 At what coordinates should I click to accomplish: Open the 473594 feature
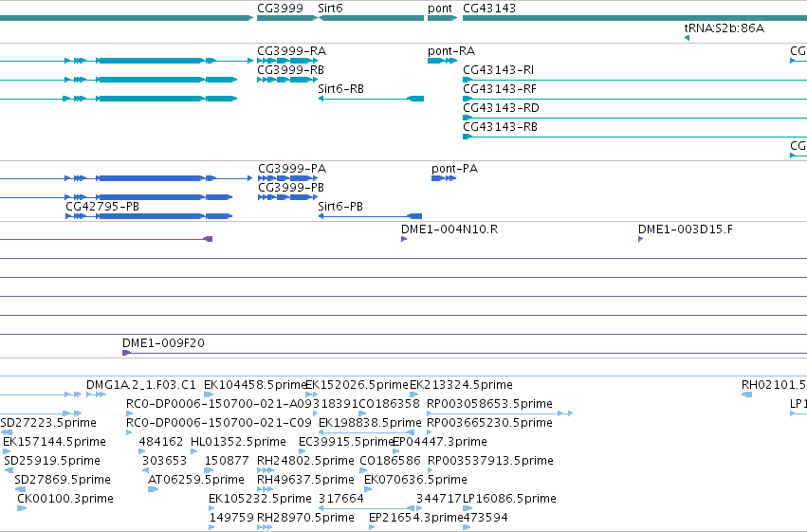coord(486,518)
